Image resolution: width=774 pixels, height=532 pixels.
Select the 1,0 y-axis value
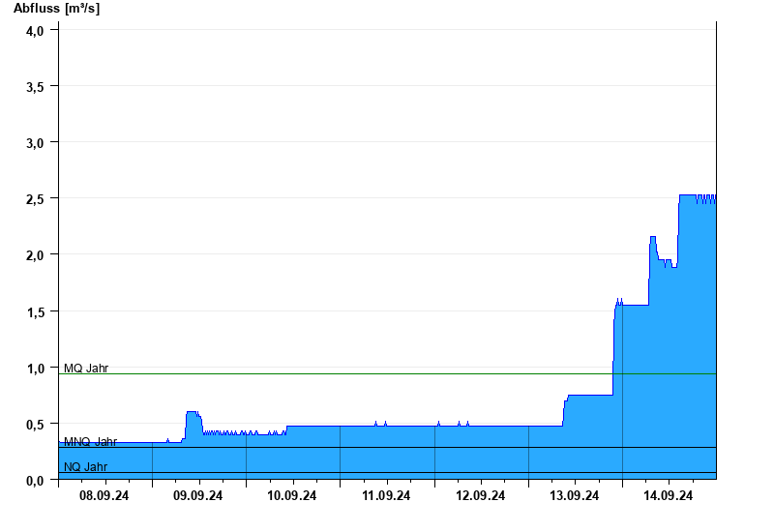[x=35, y=369]
